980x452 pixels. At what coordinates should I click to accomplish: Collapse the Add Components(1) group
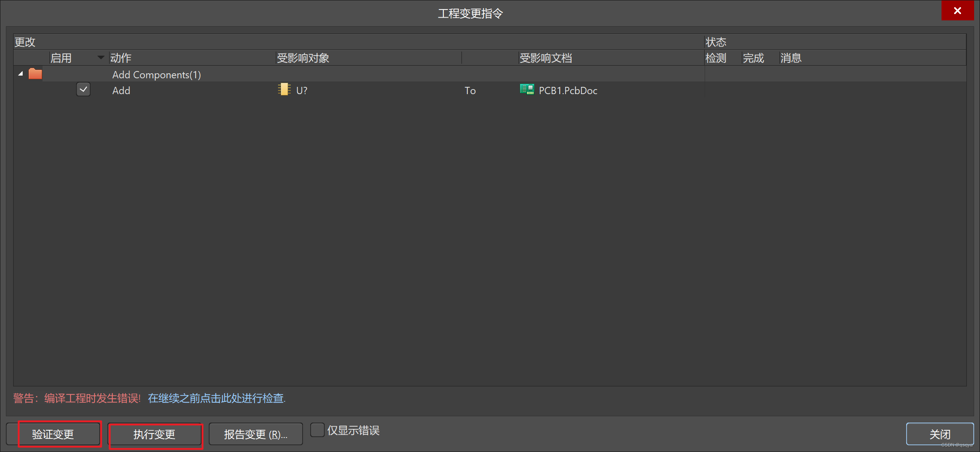pyautogui.click(x=20, y=74)
